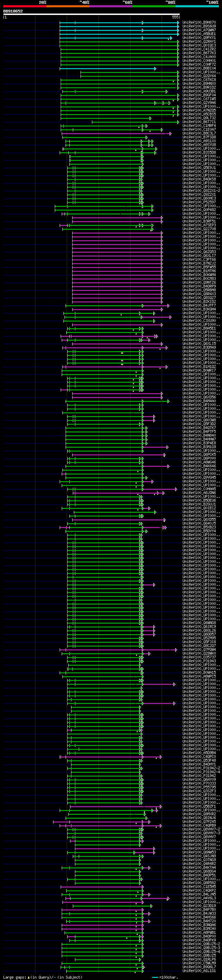
Task: Choose hit UniRef100_C6TIW5
Action: click(199, 99)
